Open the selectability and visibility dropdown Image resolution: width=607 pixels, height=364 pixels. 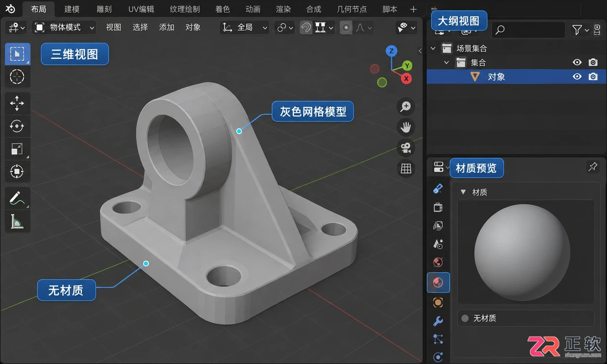(406, 28)
